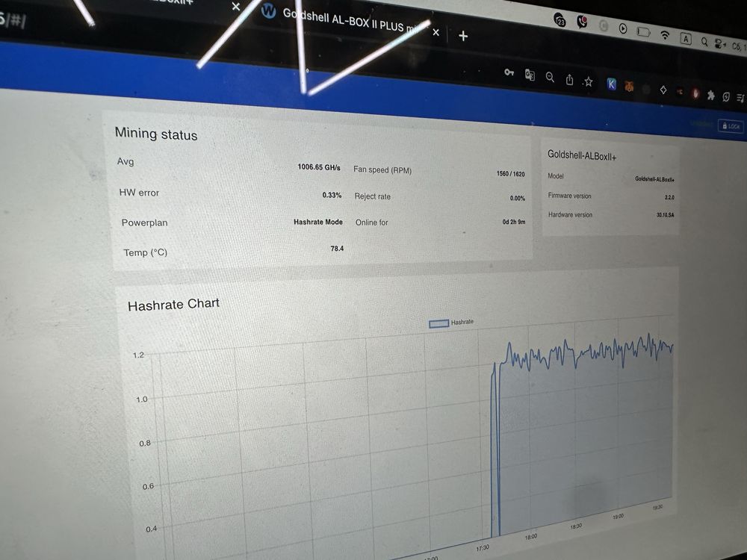This screenshot has width=747, height=560.
Task: Click the leaf with lightning bolt icon
Action: pos(725,96)
